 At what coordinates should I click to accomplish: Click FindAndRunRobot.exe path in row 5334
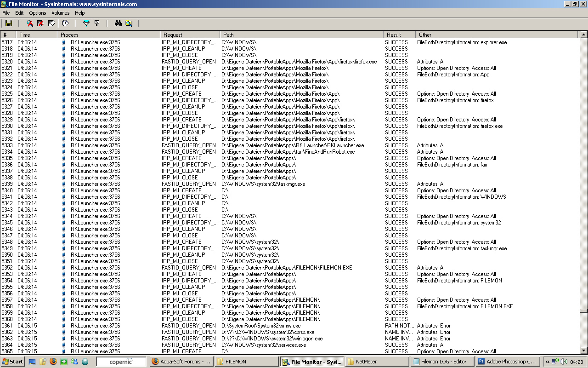pos(288,151)
